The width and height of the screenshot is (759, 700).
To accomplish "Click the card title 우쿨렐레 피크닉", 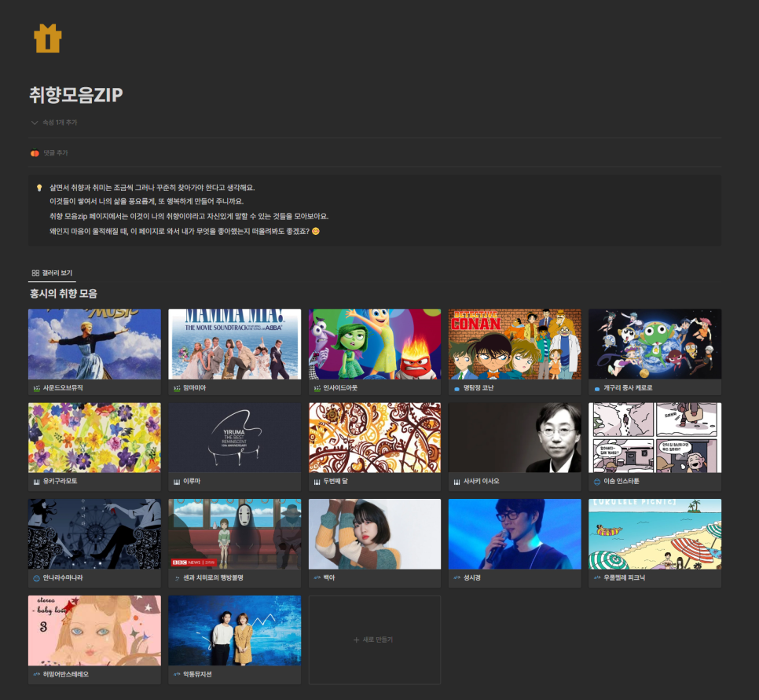I will coord(625,578).
